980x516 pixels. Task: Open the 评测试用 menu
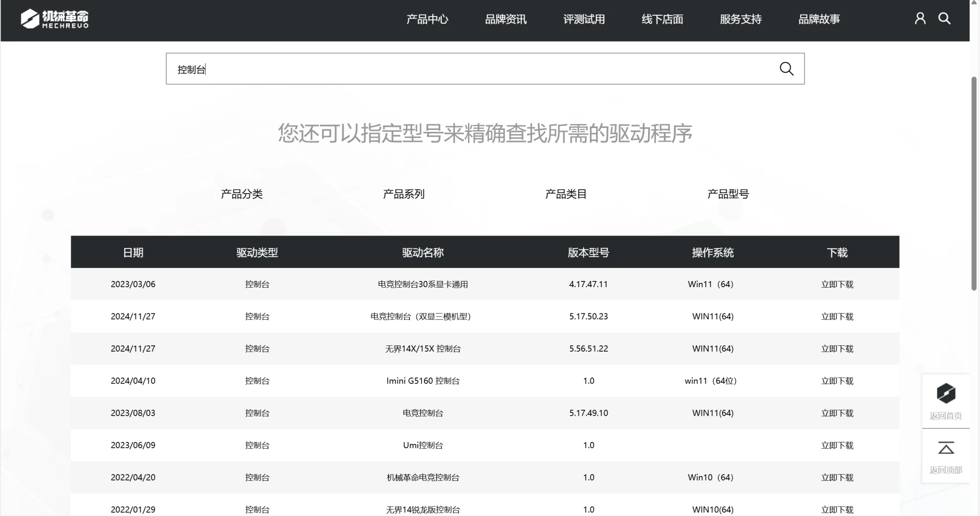[584, 19]
